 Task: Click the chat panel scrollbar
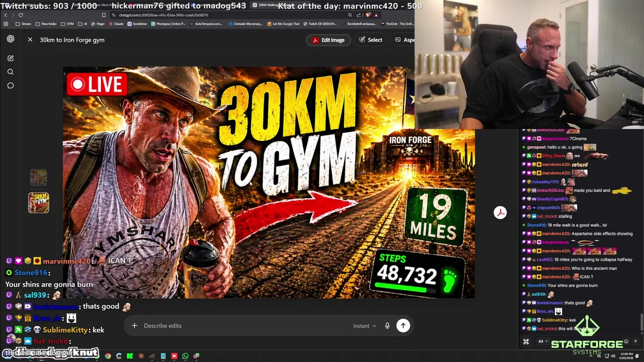pyautogui.click(x=641, y=322)
